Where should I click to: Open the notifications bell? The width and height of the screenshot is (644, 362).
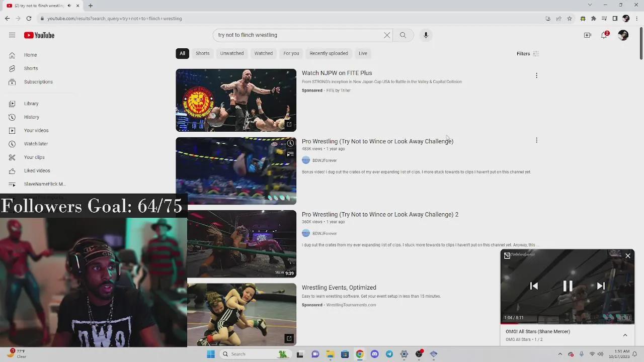(604, 35)
